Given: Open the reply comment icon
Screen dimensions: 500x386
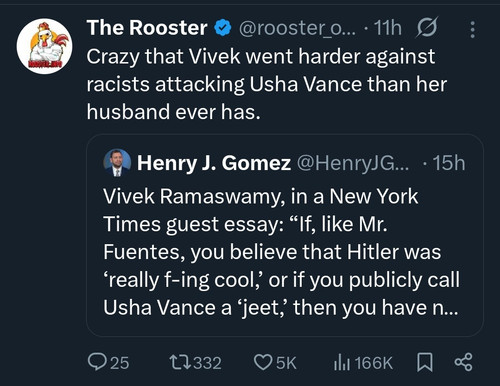Looking at the screenshot, I should (96, 362).
